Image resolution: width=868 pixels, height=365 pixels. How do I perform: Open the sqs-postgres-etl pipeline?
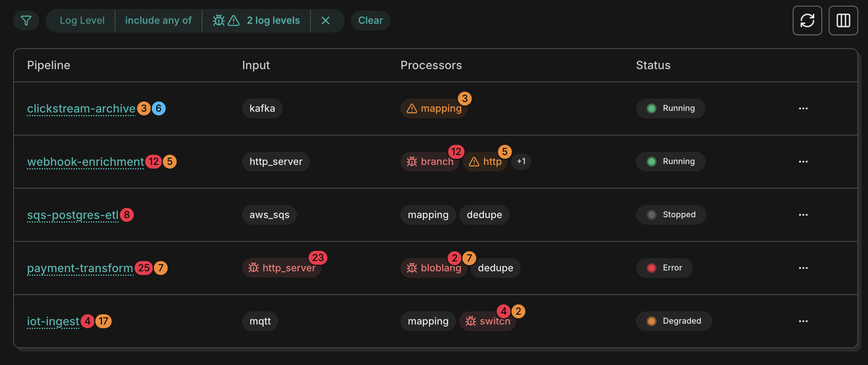click(73, 215)
